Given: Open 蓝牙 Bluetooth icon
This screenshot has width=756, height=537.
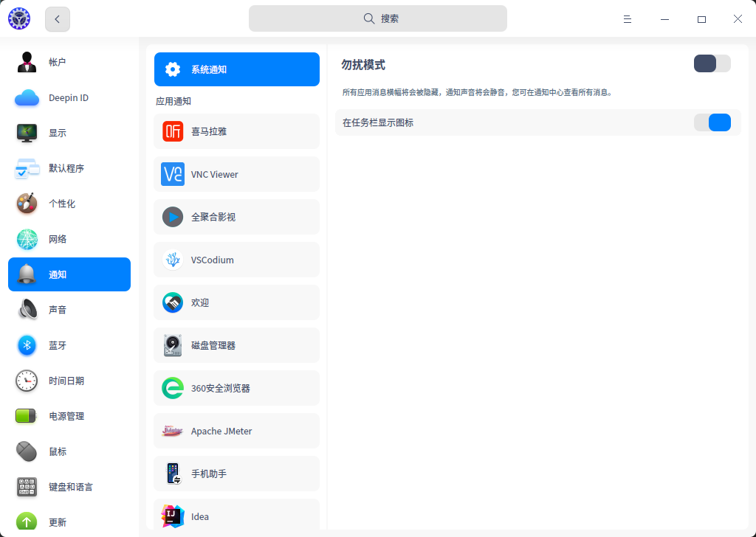Looking at the screenshot, I should [27, 345].
